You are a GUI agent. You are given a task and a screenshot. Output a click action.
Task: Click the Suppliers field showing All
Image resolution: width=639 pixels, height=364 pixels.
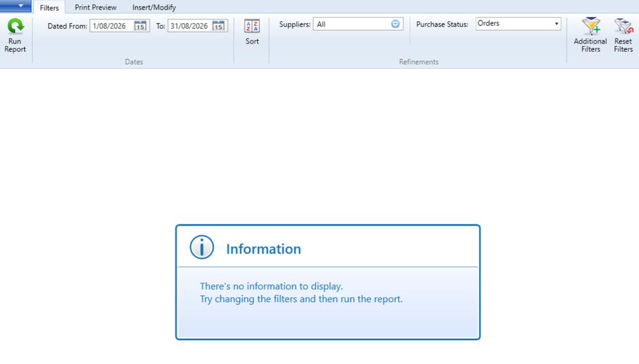pyautogui.click(x=352, y=24)
